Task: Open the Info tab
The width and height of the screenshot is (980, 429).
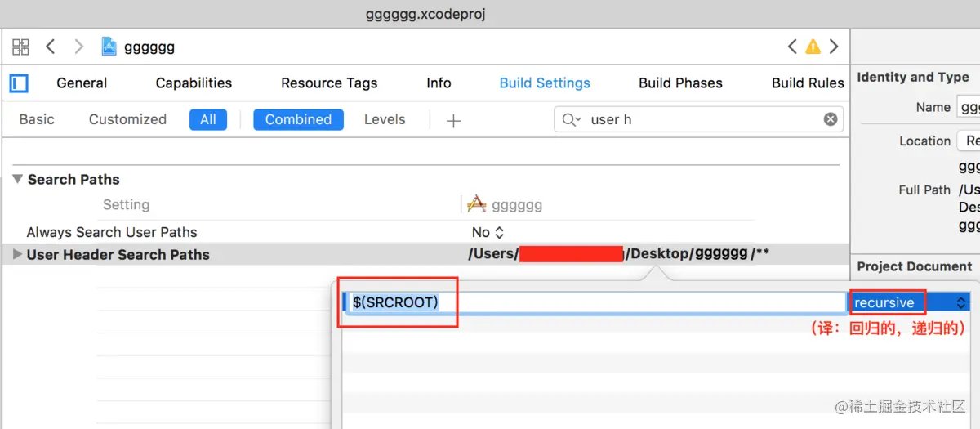Action: [439, 83]
